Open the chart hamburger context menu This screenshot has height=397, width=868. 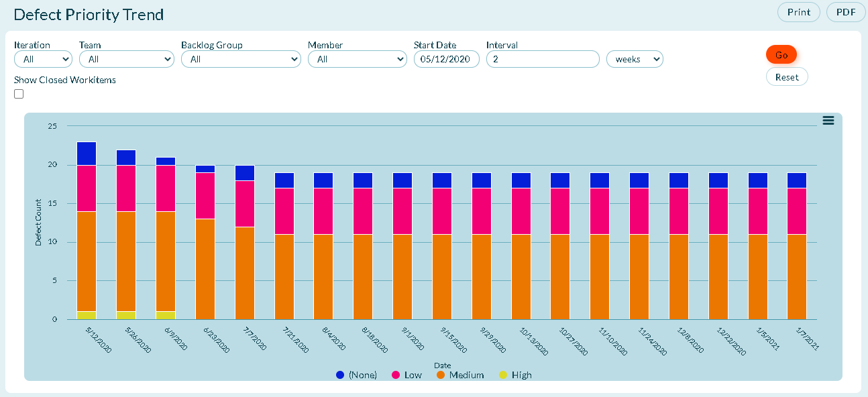coord(828,120)
